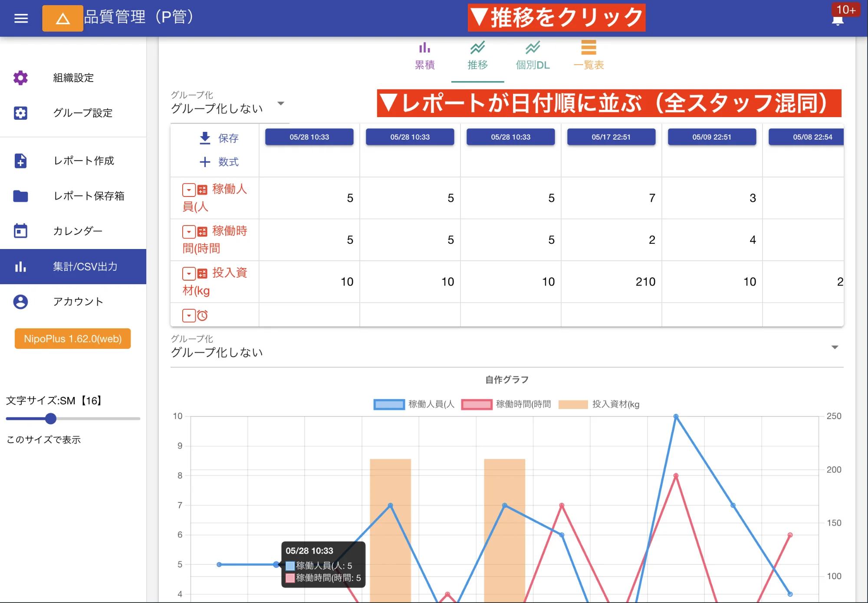This screenshot has height=603, width=868.
Task: Open カレンダー in the sidebar
Action: 73,231
